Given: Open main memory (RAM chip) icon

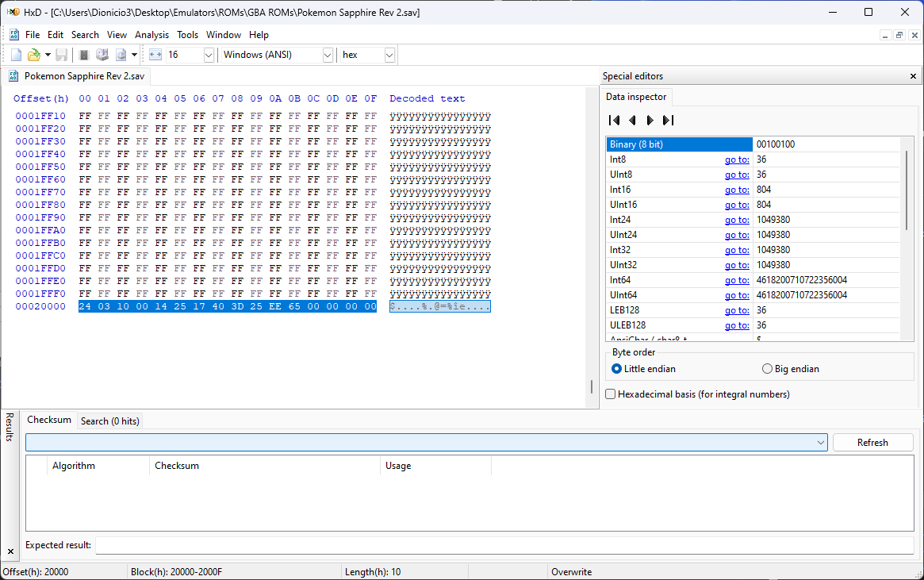Looking at the screenshot, I should [84, 55].
